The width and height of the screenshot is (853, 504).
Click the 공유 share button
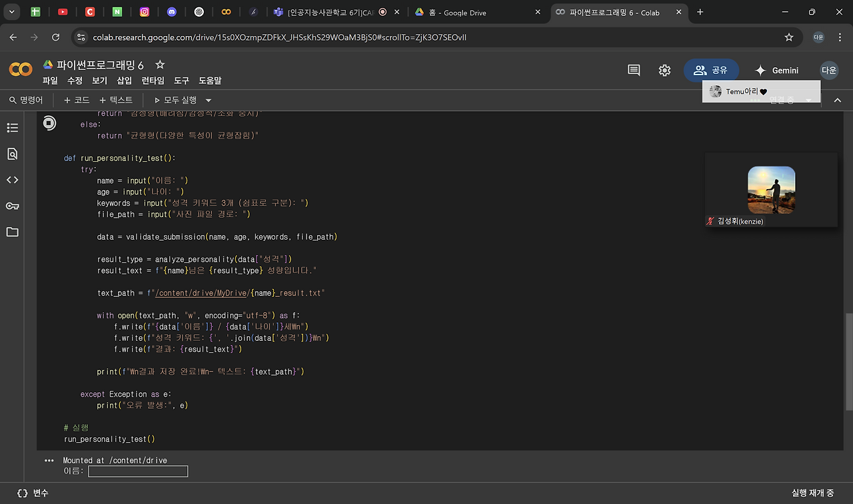pyautogui.click(x=711, y=70)
